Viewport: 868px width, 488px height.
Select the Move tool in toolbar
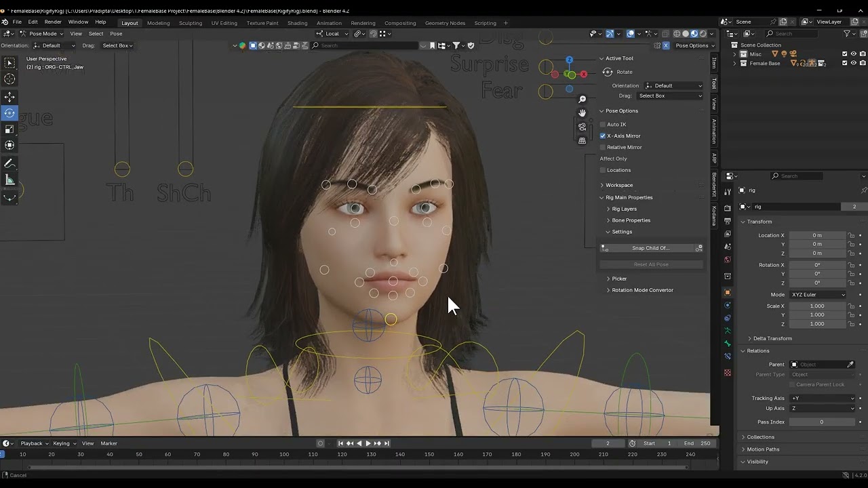point(9,97)
